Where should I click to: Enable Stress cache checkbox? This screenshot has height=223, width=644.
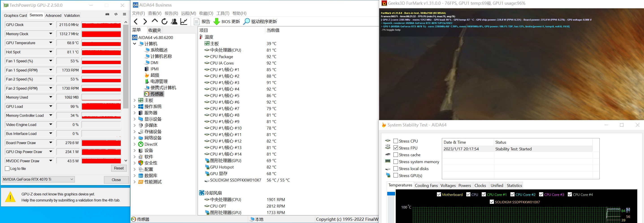tap(395, 155)
